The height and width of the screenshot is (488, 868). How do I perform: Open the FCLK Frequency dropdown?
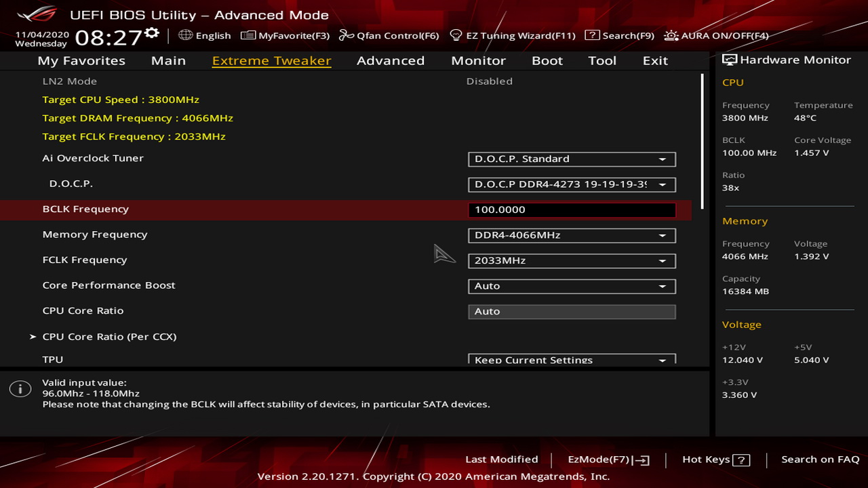[x=571, y=260]
